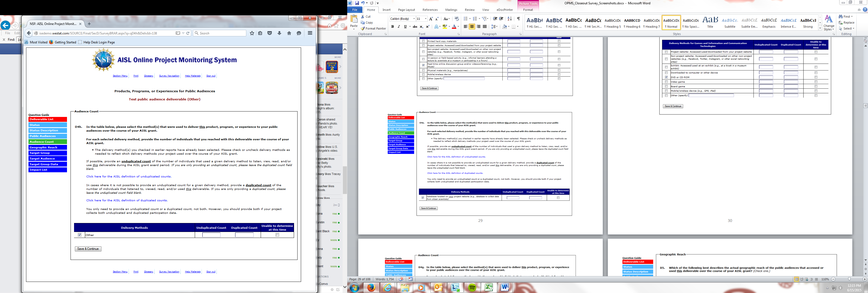Screen dimensions: 868x293
Task: Open Firefox hamburger menu
Action: point(310,33)
